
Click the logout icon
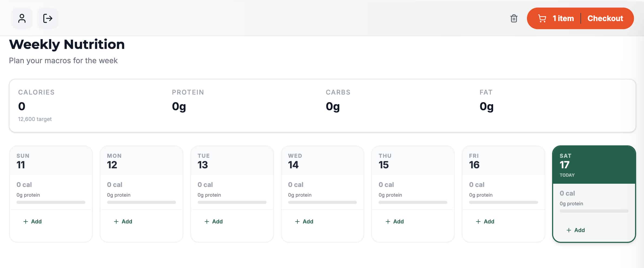point(48,18)
